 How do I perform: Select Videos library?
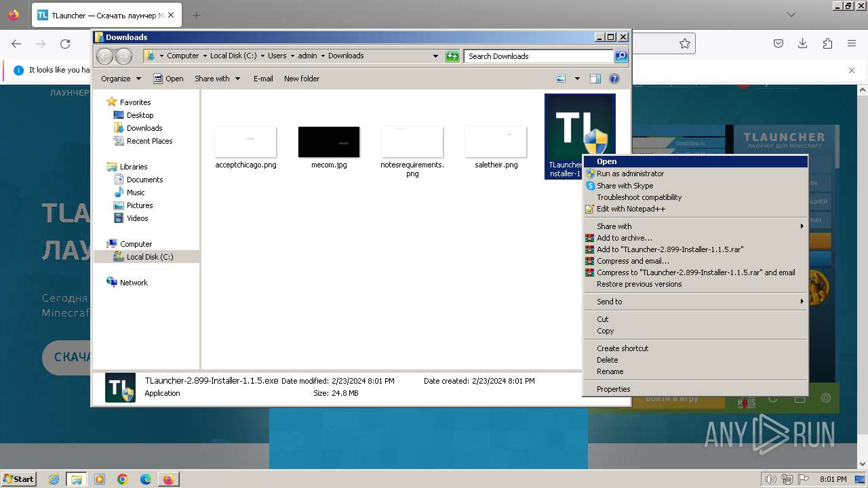[x=137, y=218]
